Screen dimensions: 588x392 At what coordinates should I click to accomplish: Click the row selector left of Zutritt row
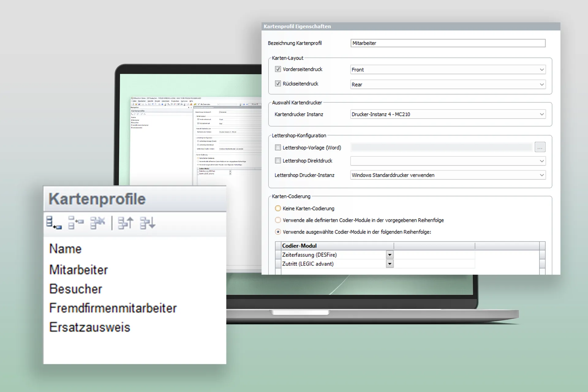click(x=278, y=264)
